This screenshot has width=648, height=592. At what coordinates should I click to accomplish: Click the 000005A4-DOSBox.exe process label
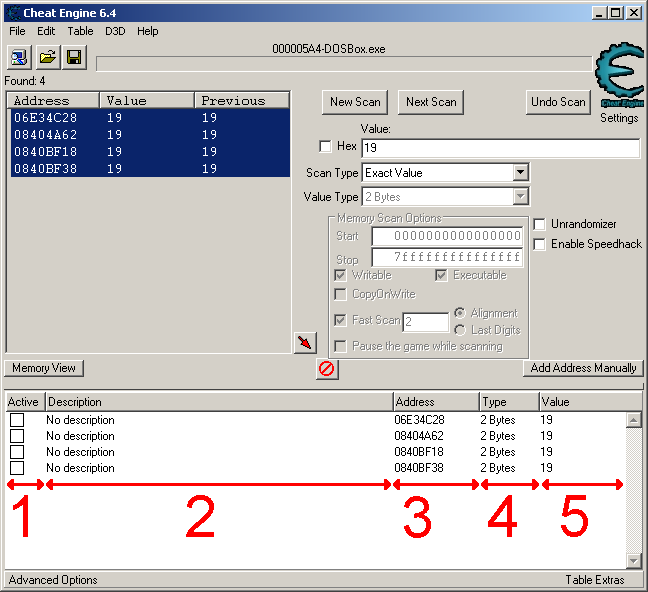pos(329,49)
